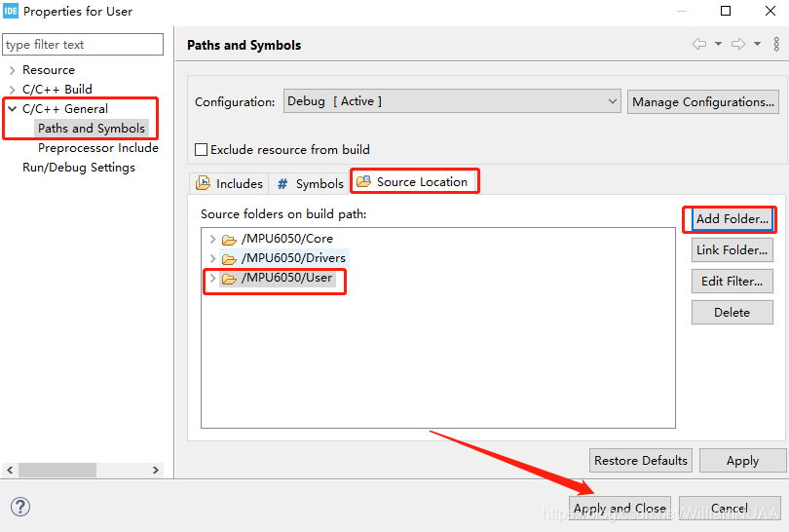The width and height of the screenshot is (789, 532).
Task: Close the Properties for User window
Action: tap(770, 11)
